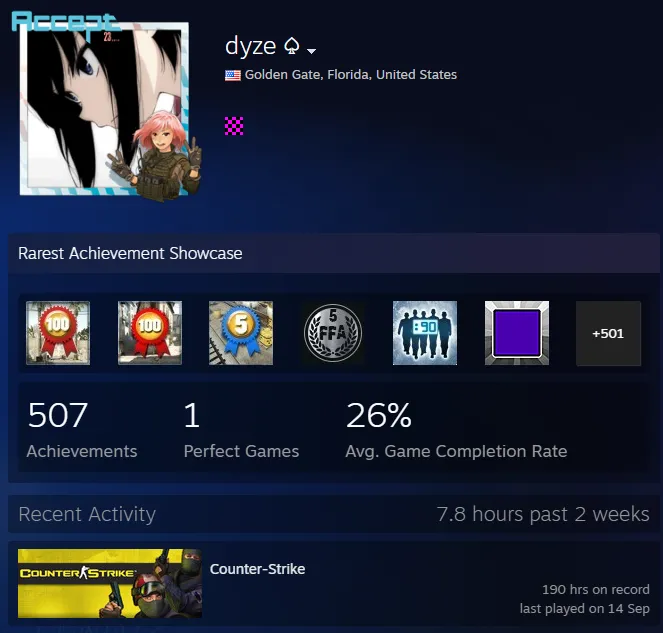This screenshot has width=663, height=633.
Task: Click the spade symbol next to dyze
Action: [x=291, y=46]
